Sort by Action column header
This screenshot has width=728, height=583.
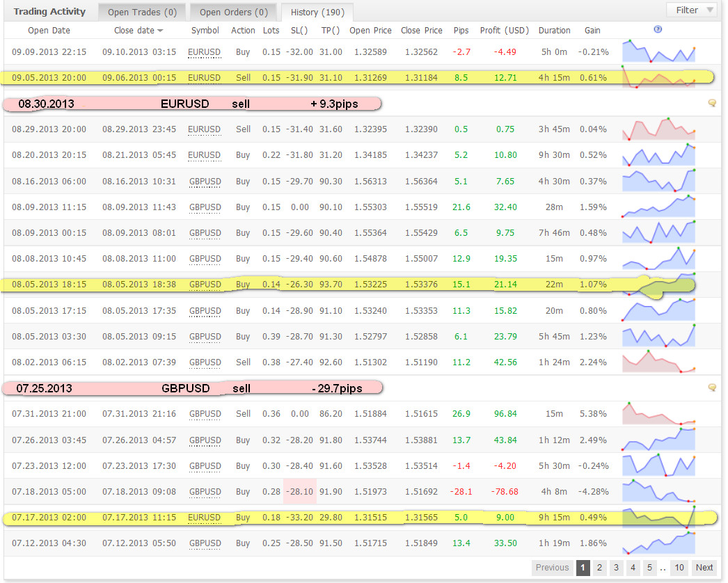pos(243,31)
